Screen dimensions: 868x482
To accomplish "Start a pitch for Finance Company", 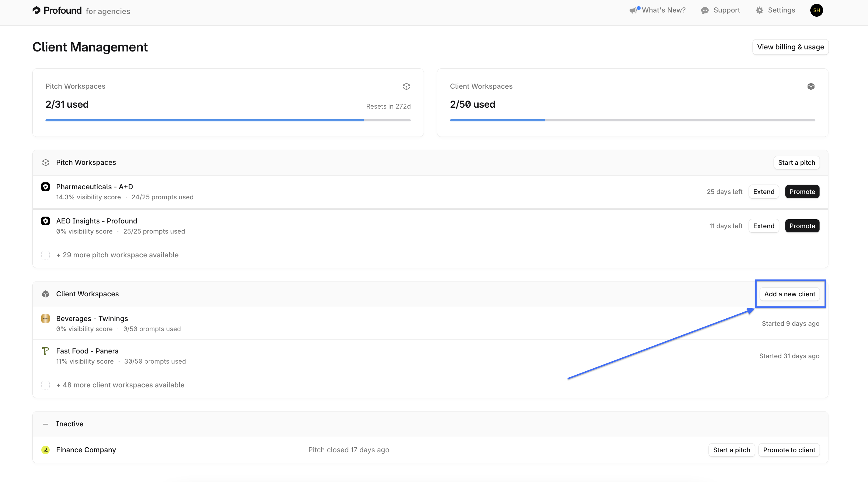I will pyautogui.click(x=732, y=450).
